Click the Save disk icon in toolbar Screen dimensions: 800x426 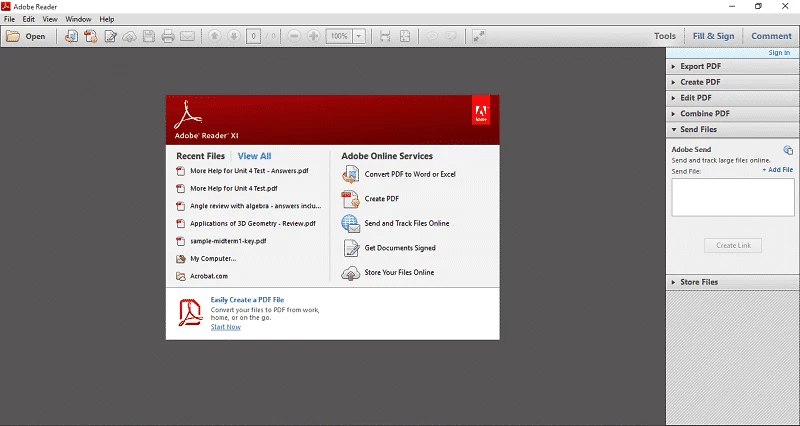[x=149, y=36]
